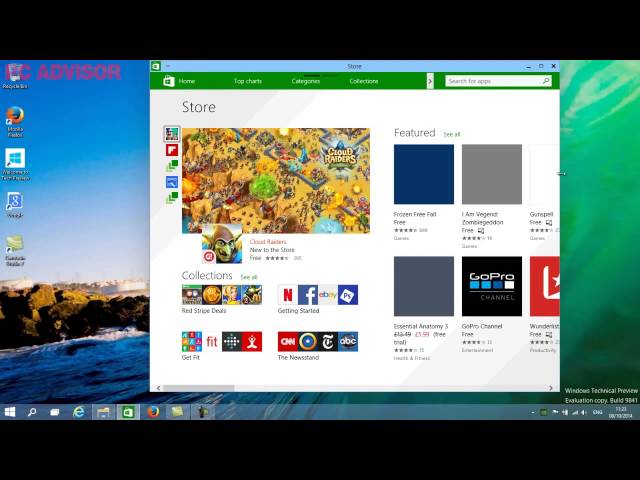
Task: Click the Store logo in navigation bar
Action: click(x=169, y=81)
